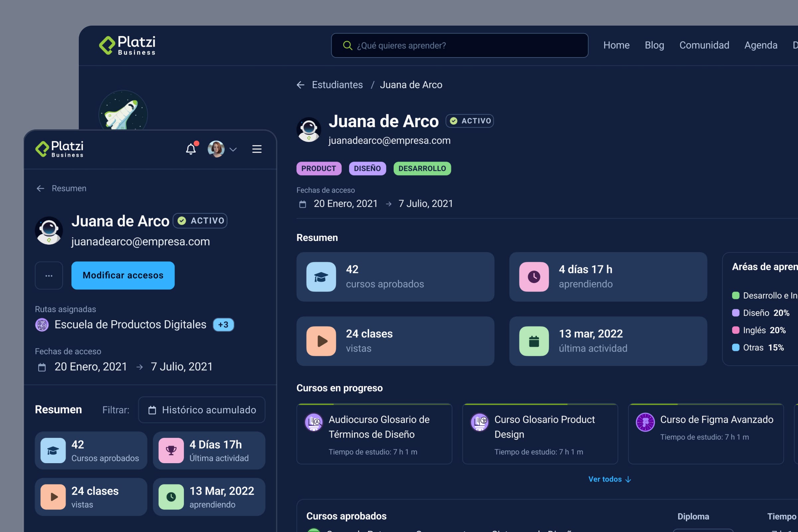Click the ¿Qué quieres aprender? search field
798x532 pixels.
[460, 45]
